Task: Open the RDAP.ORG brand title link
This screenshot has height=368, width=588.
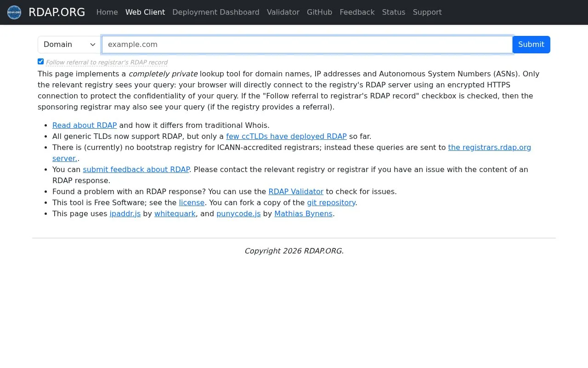Action: pyautogui.click(x=57, y=12)
